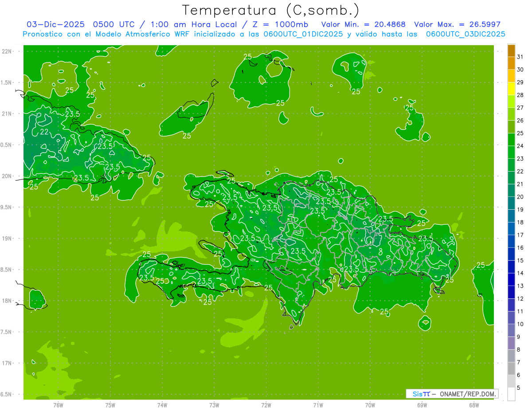Screen dimensions: 532x411
Task: Click the legend swatch between 30 and 31
Action: click(x=511, y=63)
